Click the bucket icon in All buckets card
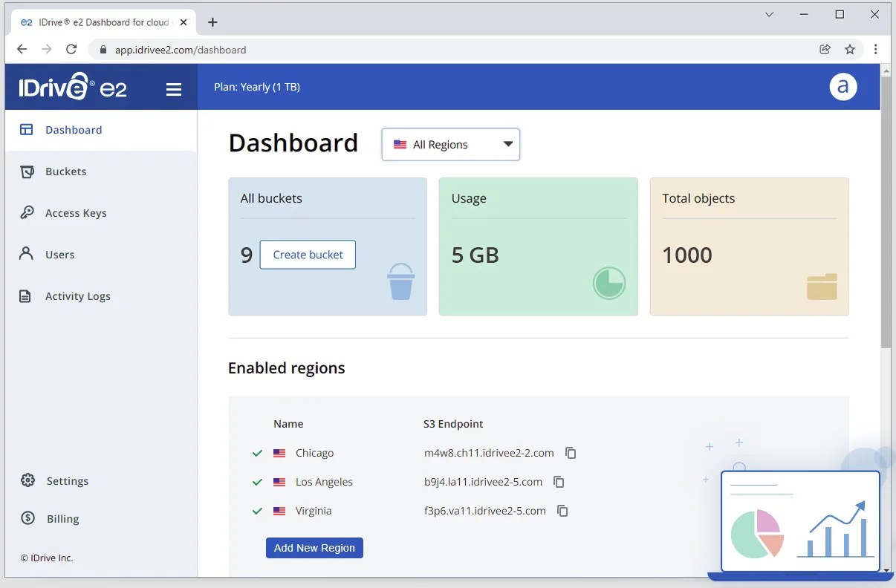 coord(401,281)
